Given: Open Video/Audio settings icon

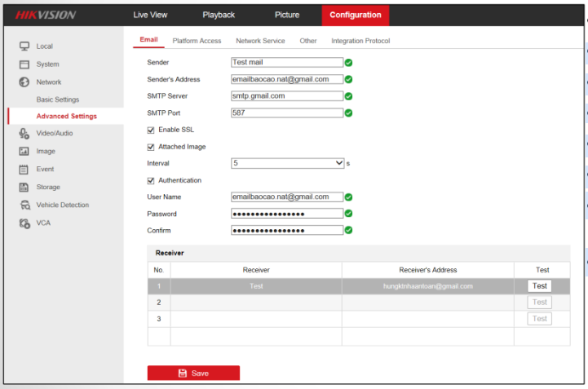Looking at the screenshot, I should 24,134.
